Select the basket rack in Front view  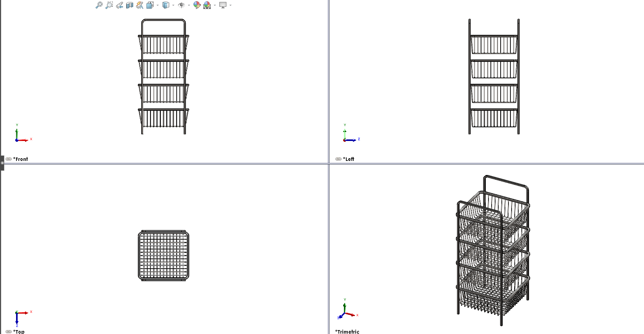pyautogui.click(x=164, y=77)
